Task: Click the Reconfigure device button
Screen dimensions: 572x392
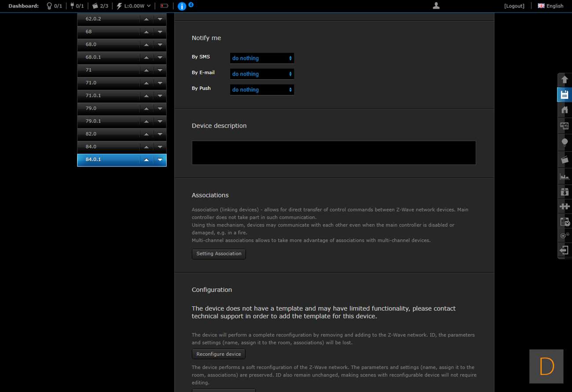Action: click(219, 354)
